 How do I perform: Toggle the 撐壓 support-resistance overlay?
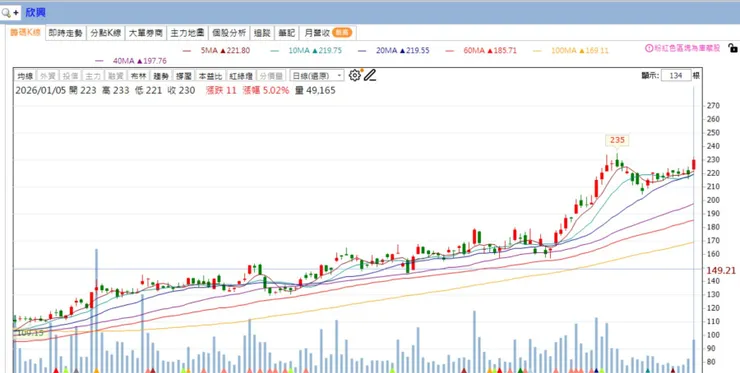point(184,76)
